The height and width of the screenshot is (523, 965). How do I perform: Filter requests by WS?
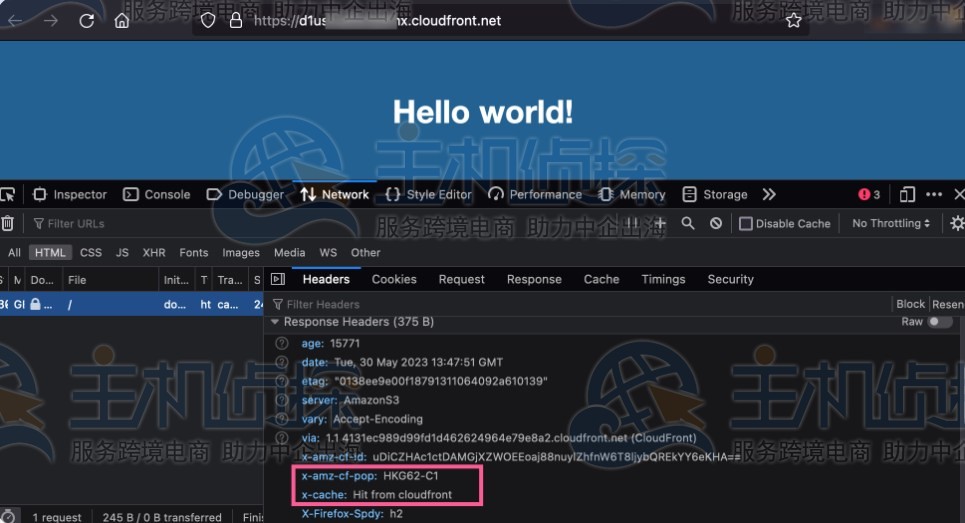coord(328,252)
